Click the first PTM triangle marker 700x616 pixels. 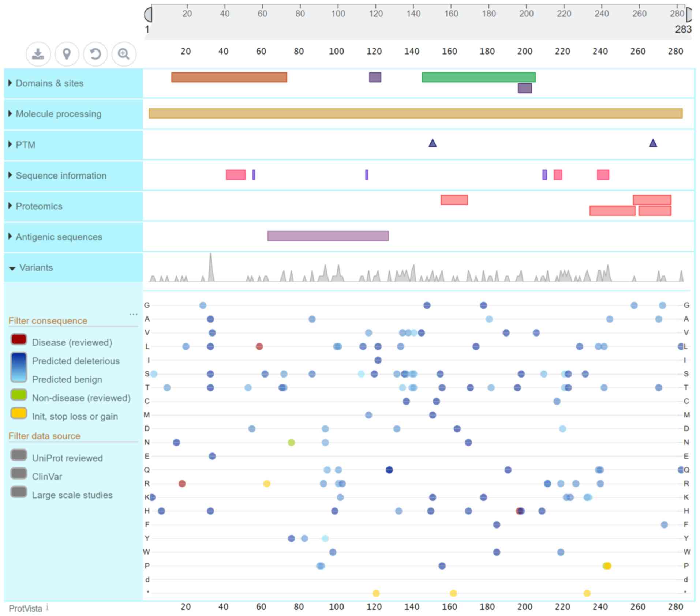coord(433,143)
